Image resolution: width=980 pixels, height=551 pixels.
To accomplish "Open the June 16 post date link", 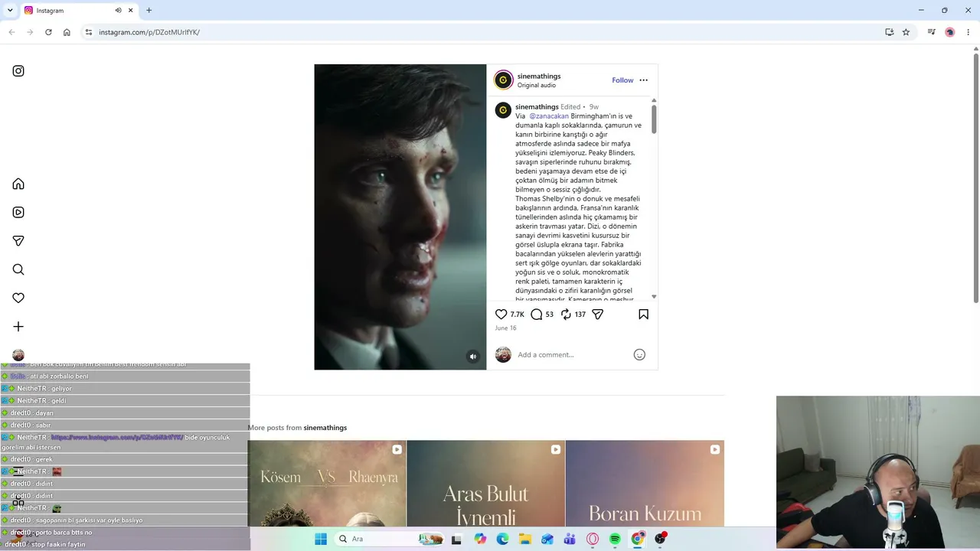I will (x=505, y=328).
